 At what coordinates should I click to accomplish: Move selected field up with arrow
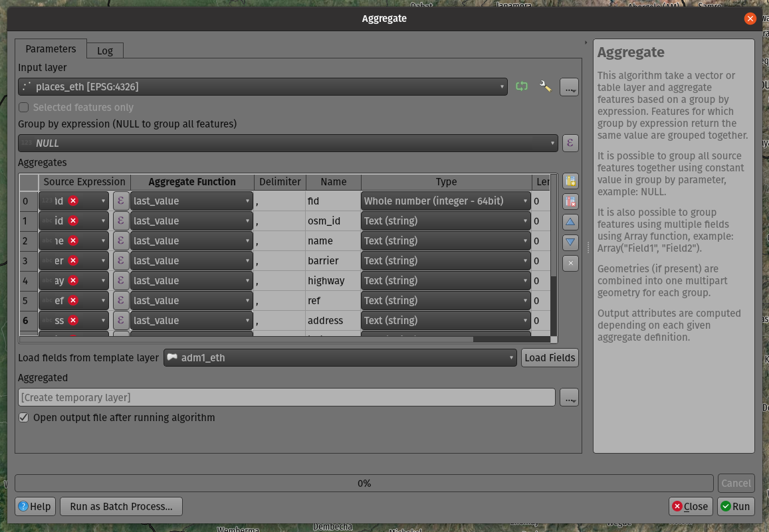coord(570,222)
